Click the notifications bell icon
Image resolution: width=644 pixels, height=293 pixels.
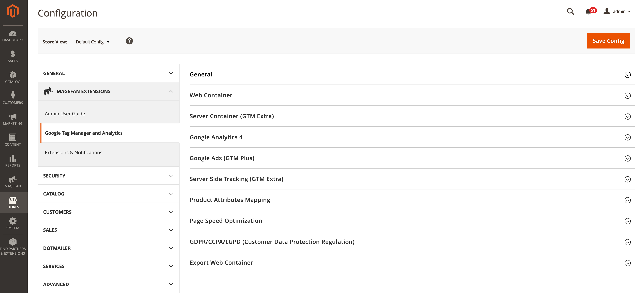[588, 11]
